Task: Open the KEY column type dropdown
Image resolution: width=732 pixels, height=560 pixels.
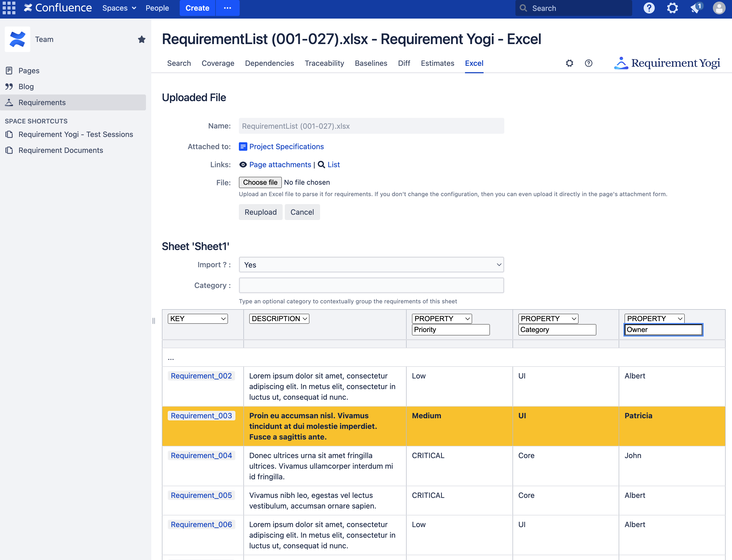Action: pos(198,319)
